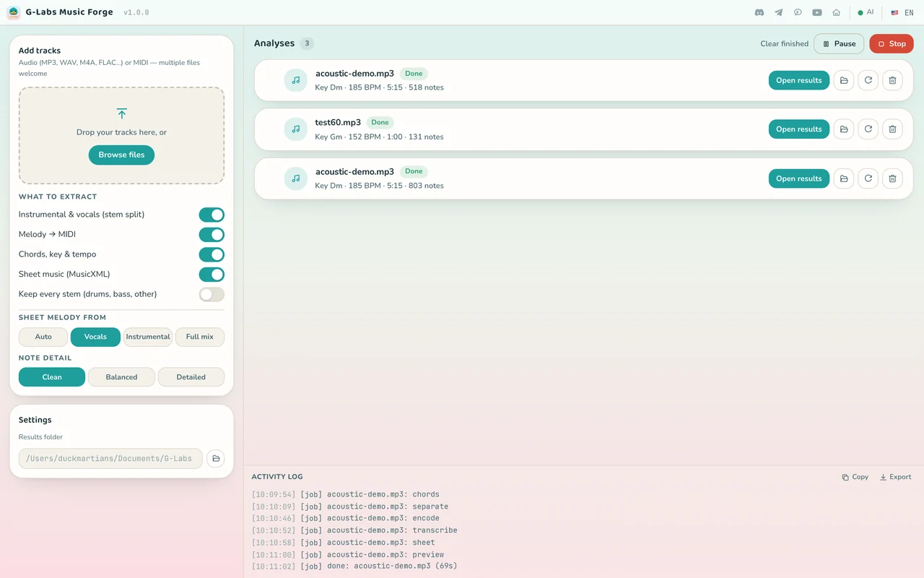Select Instrumental sheet melody source
This screenshot has height=578, width=924.
[x=148, y=337]
